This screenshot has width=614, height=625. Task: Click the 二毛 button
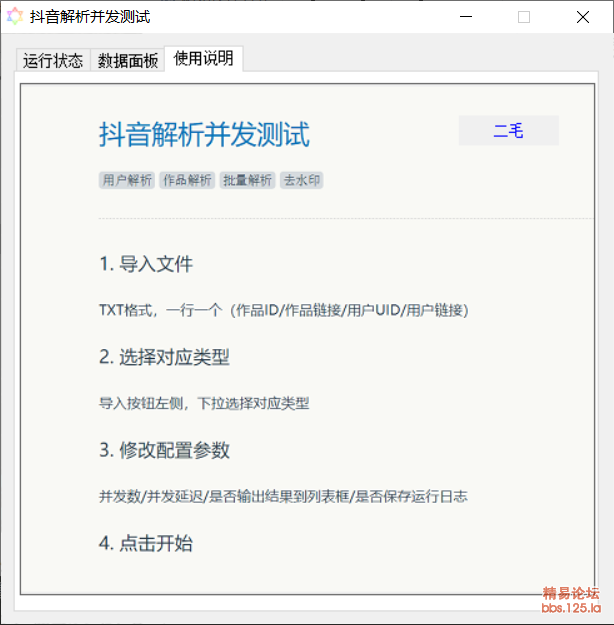(508, 131)
